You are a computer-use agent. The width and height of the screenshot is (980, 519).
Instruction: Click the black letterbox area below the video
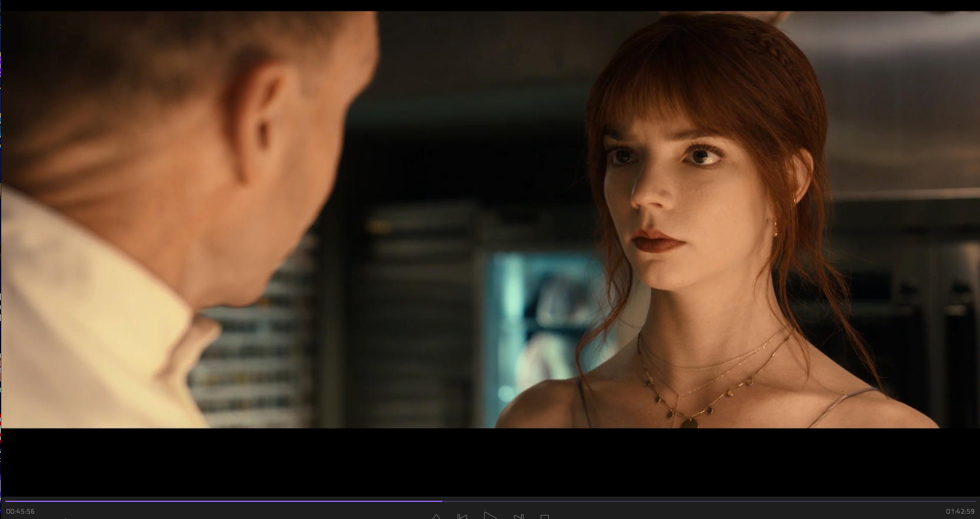(489, 462)
